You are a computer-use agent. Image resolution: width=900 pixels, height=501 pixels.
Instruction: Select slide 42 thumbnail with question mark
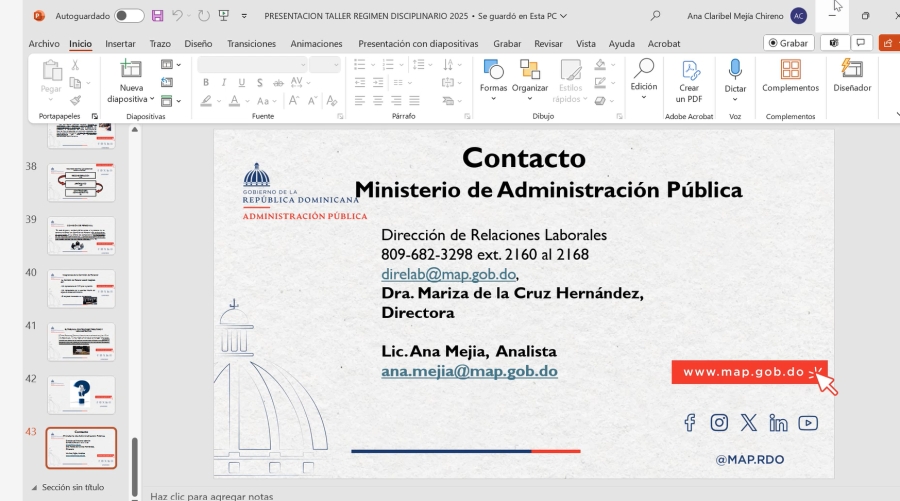coord(81,395)
